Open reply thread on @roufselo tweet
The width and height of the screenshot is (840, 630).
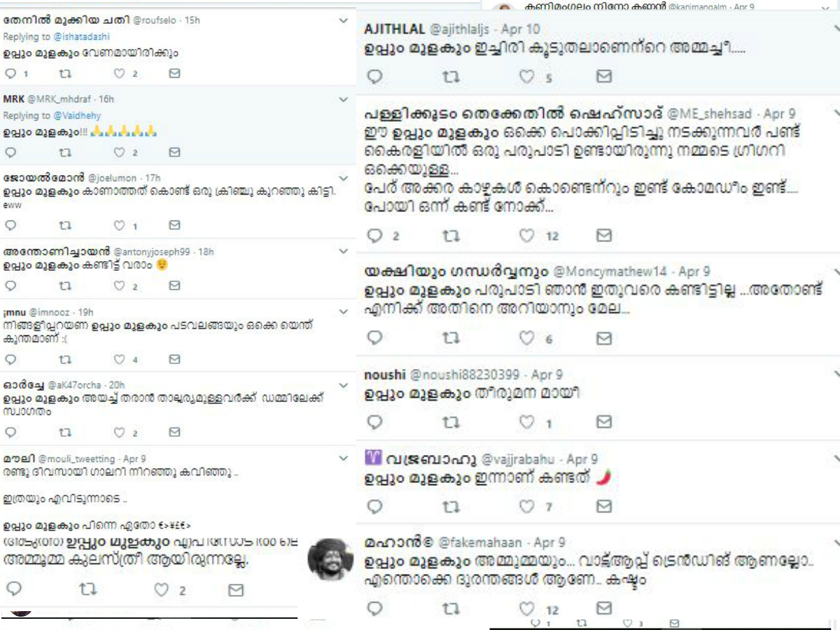pyautogui.click(x=10, y=73)
